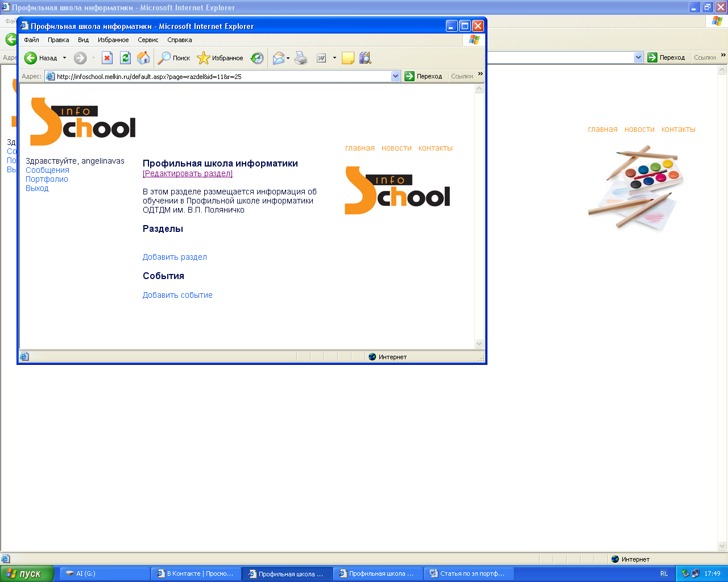Open the Портфолио link
The image size is (728, 582).
coord(47,179)
